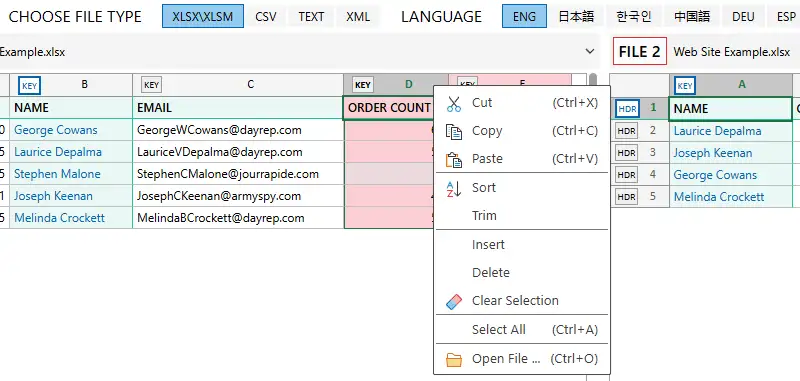Select Laurice Depalma in File 1
This screenshot has height=381, width=800.
pyautogui.click(x=71, y=152)
